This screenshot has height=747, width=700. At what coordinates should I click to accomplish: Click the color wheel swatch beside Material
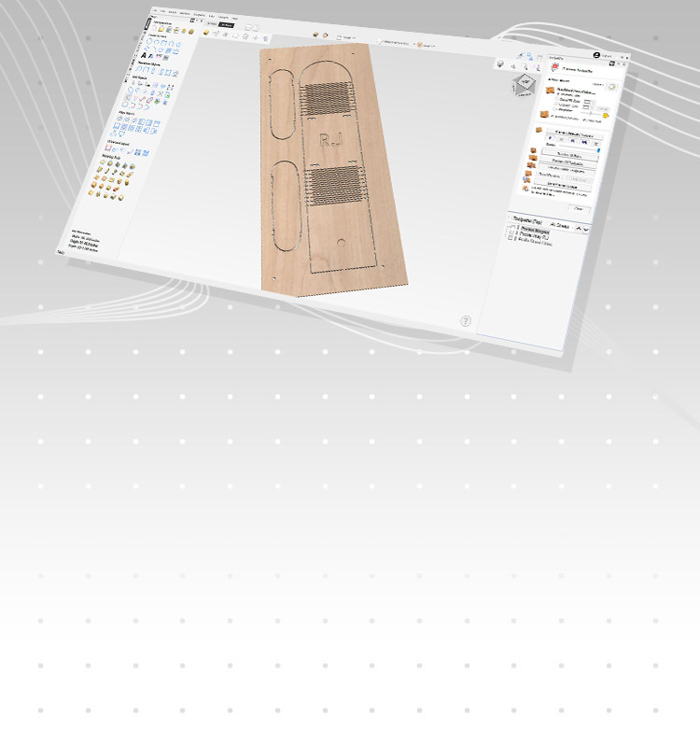coord(611,86)
